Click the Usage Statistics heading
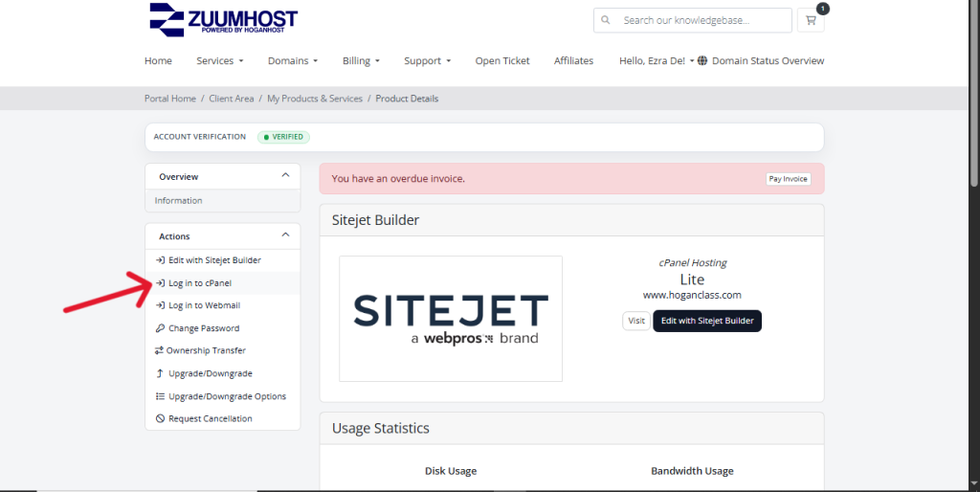 pos(381,428)
